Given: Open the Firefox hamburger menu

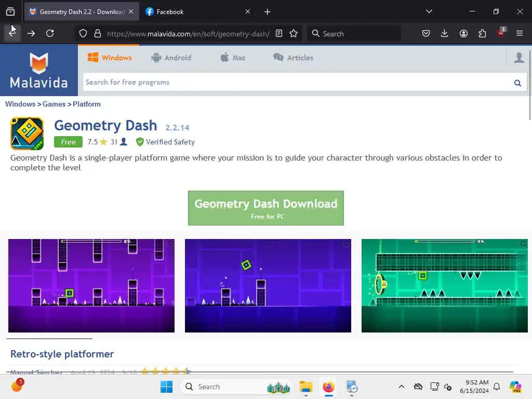Looking at the screenshot, I should pos(520,33).
